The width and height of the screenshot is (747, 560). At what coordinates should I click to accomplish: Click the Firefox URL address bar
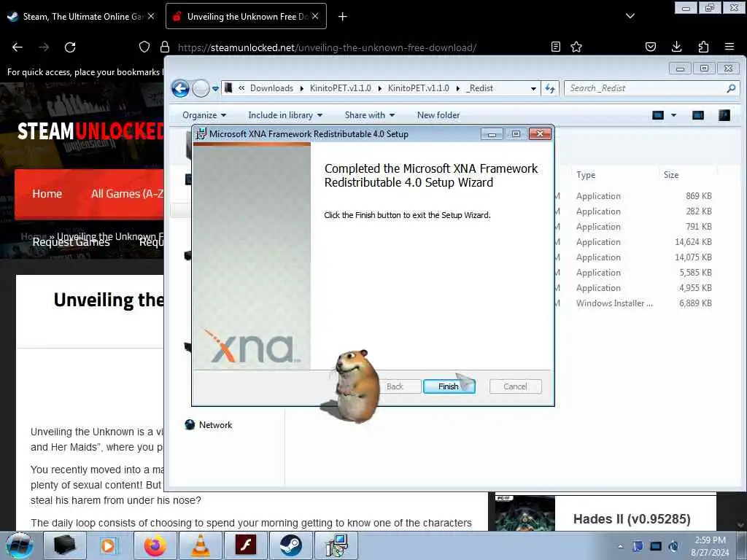(327, 47)
